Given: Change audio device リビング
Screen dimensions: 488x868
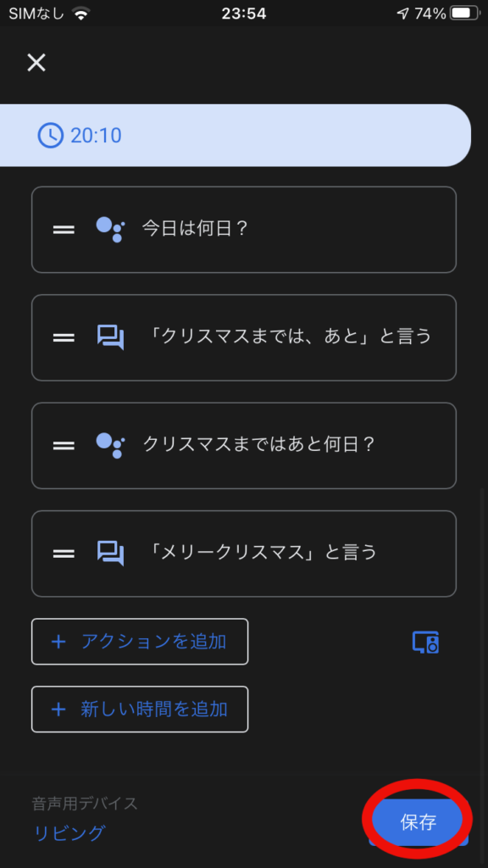Looking at the screenshot, I should [x=69, y=832].
